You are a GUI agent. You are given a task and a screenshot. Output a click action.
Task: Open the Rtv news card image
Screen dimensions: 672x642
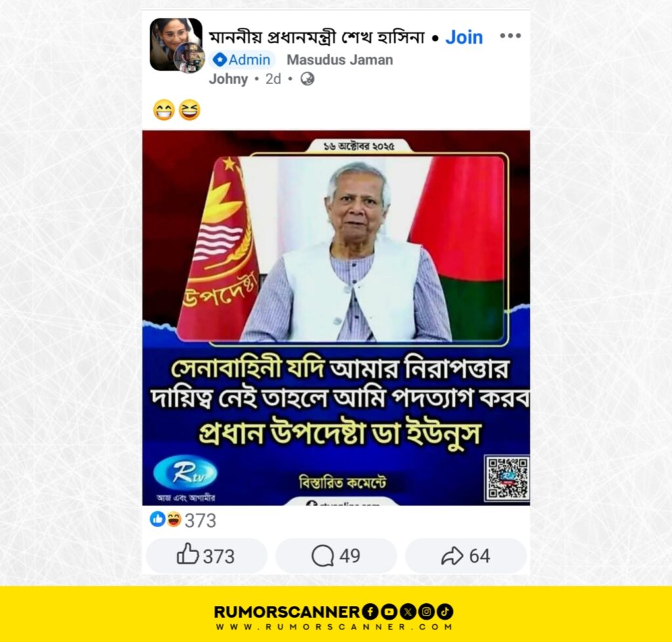(336, 318)
